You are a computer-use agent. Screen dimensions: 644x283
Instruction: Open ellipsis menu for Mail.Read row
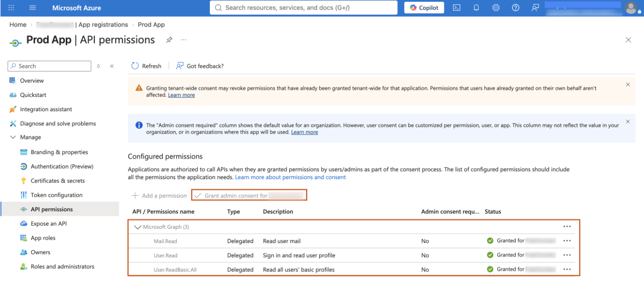coord(567,241)
